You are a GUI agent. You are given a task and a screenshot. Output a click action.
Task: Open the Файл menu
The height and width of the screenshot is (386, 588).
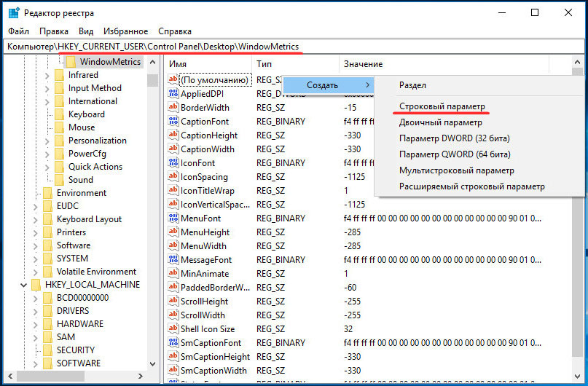pos(18,31)
